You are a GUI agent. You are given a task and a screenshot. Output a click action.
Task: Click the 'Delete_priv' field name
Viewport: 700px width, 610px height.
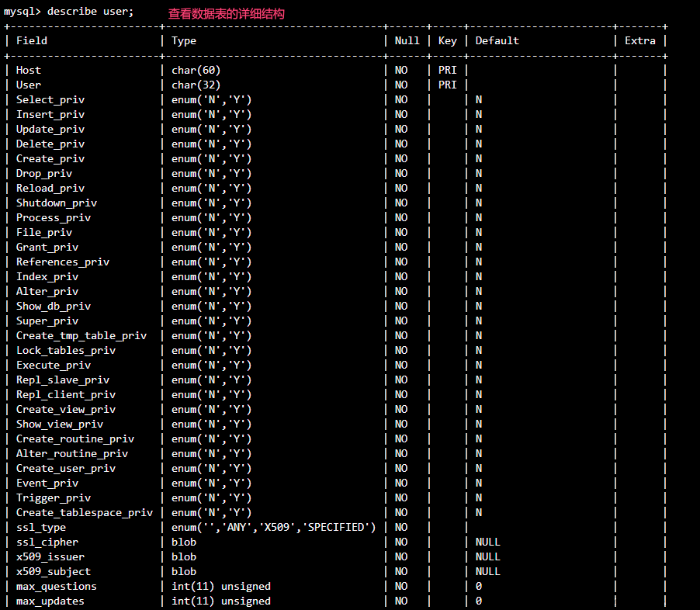pyautogui.click(x=50, y=144)
